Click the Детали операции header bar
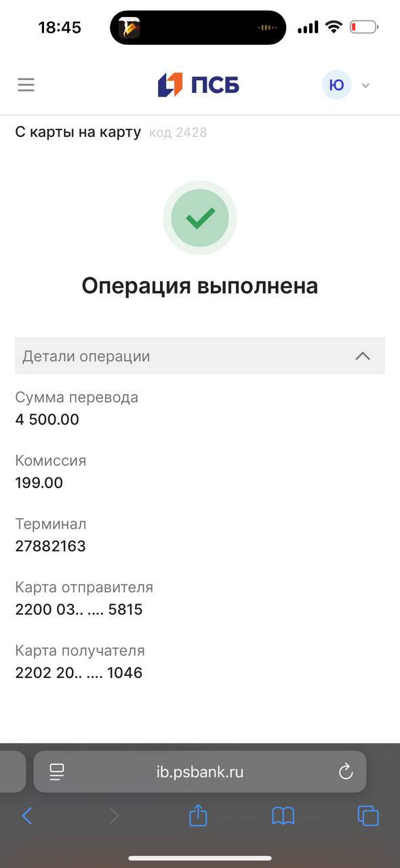This screenshot has height=868, width=400. pos(200,356)
